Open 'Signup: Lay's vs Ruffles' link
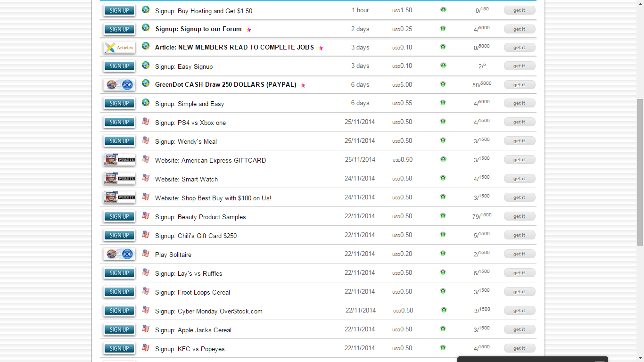Screen dimensions: 644x362 (x=189, y=273)
